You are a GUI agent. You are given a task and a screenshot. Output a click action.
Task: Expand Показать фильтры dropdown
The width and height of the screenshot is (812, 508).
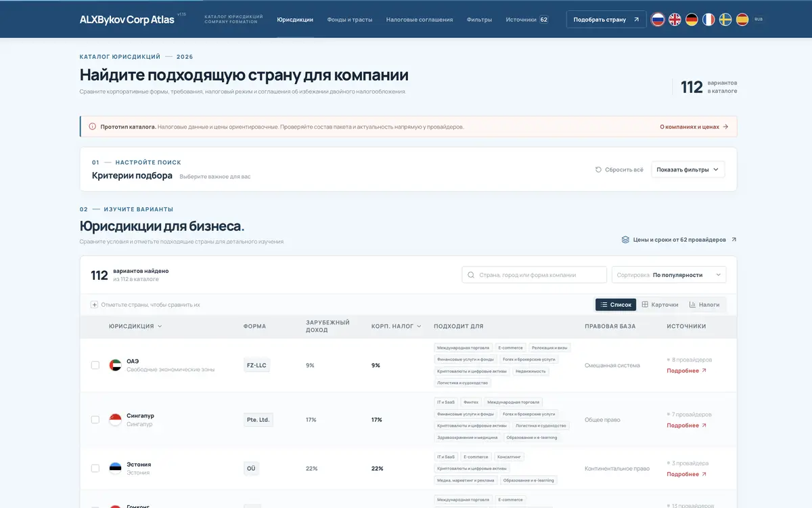(x=687, y=169)
